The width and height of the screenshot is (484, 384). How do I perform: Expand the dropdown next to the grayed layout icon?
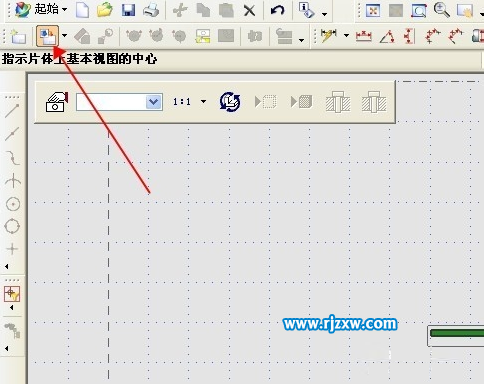coord(301,40)
